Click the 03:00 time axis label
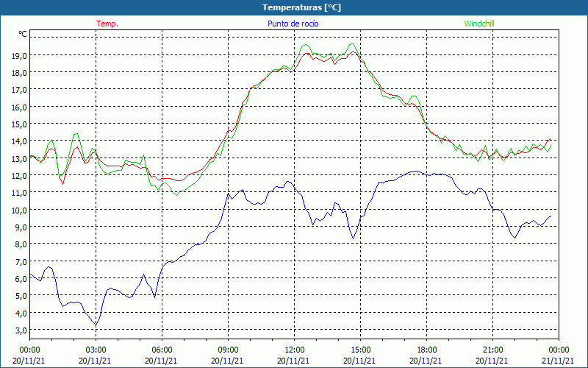The image size is (588, 368). point(96,350)
